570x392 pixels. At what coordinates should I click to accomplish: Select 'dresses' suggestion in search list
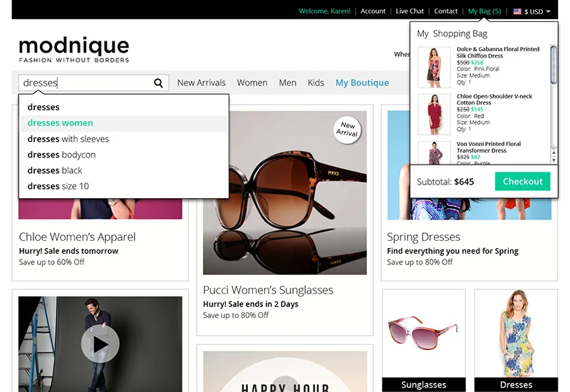43,107
